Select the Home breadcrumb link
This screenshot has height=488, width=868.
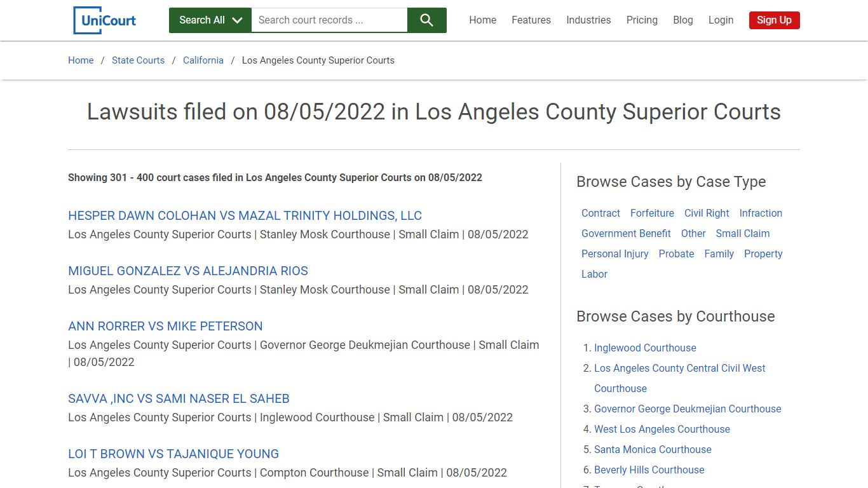point(81,60)
